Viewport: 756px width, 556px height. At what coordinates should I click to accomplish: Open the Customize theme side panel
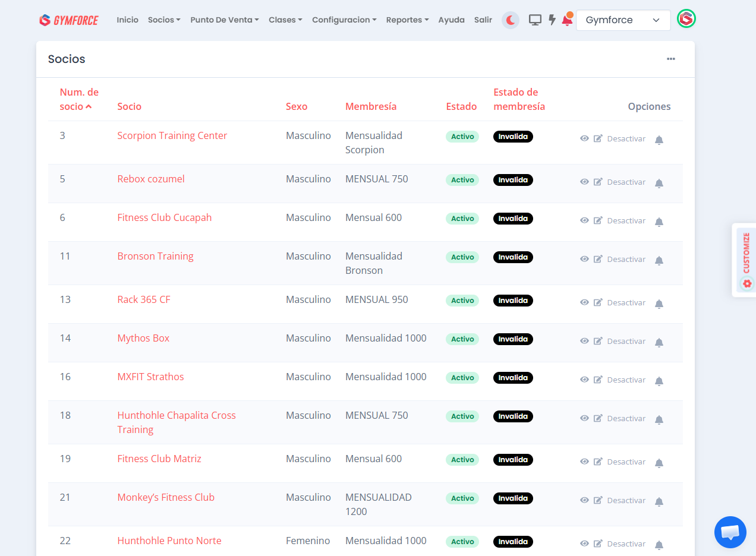(x=745, y=260)
